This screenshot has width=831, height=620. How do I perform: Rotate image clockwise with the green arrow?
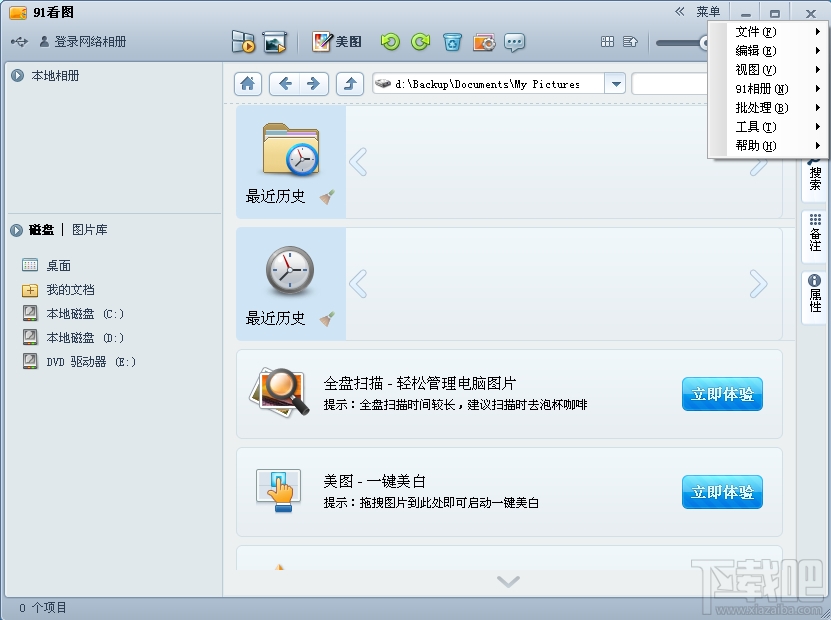coord(421,42)
